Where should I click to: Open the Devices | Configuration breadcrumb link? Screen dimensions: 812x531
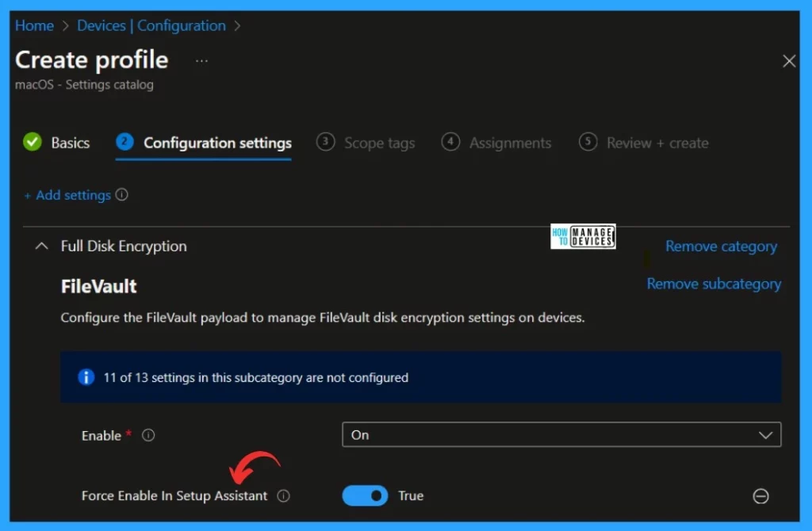(x=151, y=26)
